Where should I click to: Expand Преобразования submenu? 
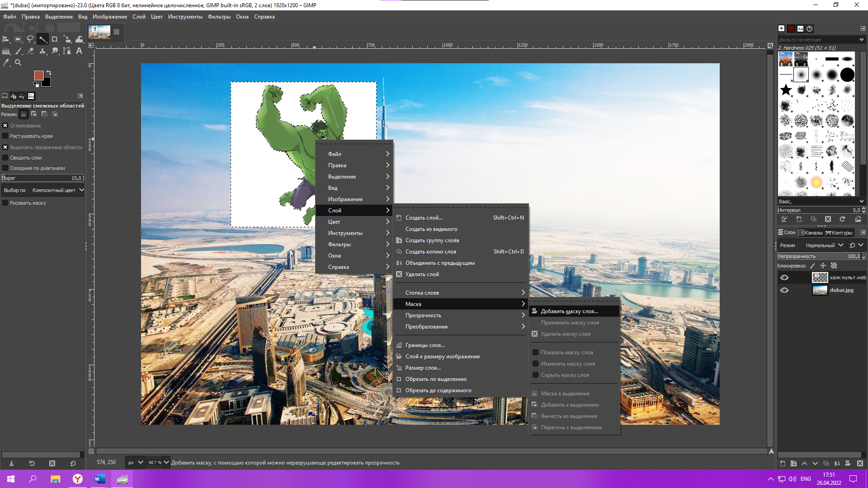click(x=461, y=327)
